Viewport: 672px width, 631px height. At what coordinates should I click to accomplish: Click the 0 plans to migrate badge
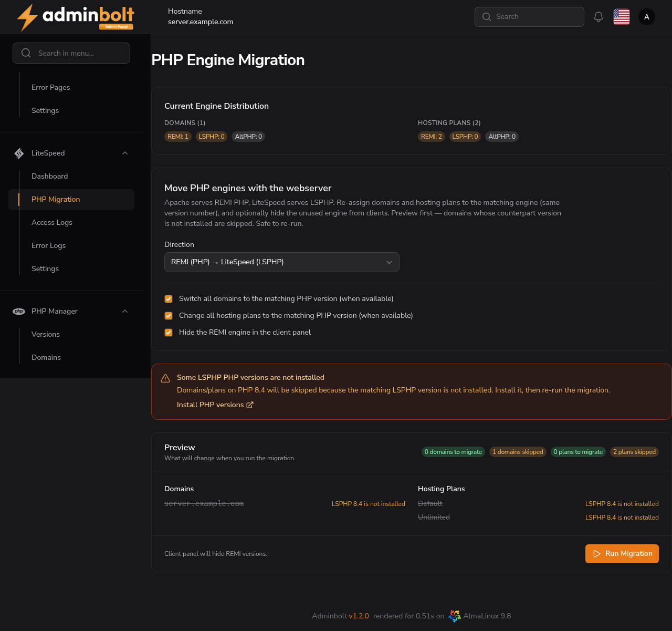(578, 452)
